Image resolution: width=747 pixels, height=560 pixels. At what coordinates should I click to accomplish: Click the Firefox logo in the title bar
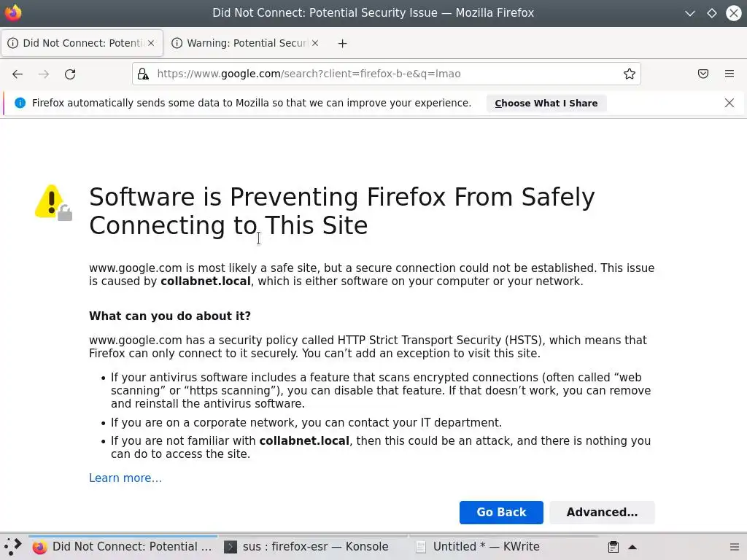pyautogui.click(x=13, y=13)
